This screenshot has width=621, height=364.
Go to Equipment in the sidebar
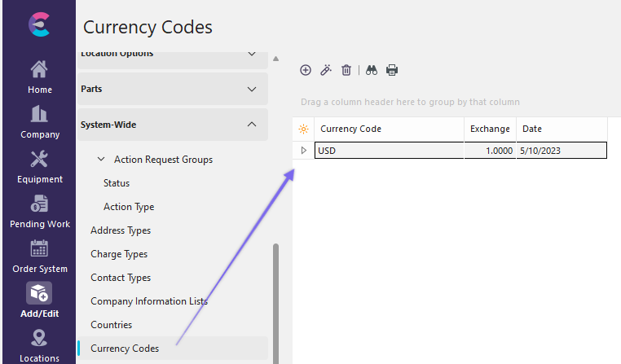coord(39,167)
